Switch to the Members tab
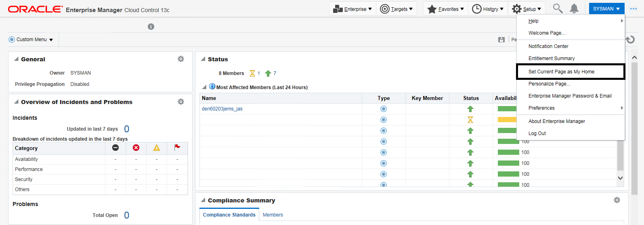Viewport: 644px width, 225px height. point(273,215)
